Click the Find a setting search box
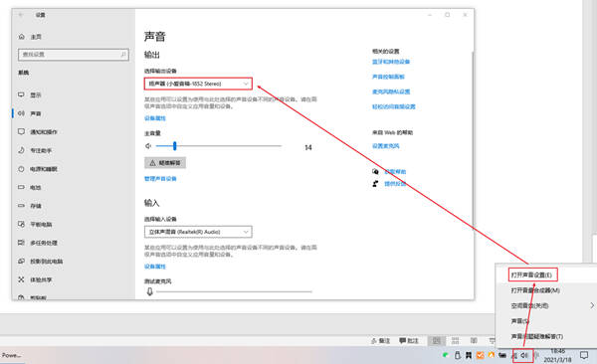This screenshot has width=597, height=364. pyautogui.click(x=74, y=55)
